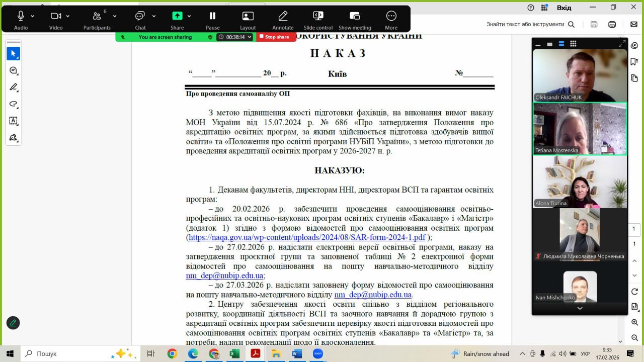Select the highlighter pen tool in Acrobat
This screenshot has height=362, width=644.
click(x=14, y=87)
